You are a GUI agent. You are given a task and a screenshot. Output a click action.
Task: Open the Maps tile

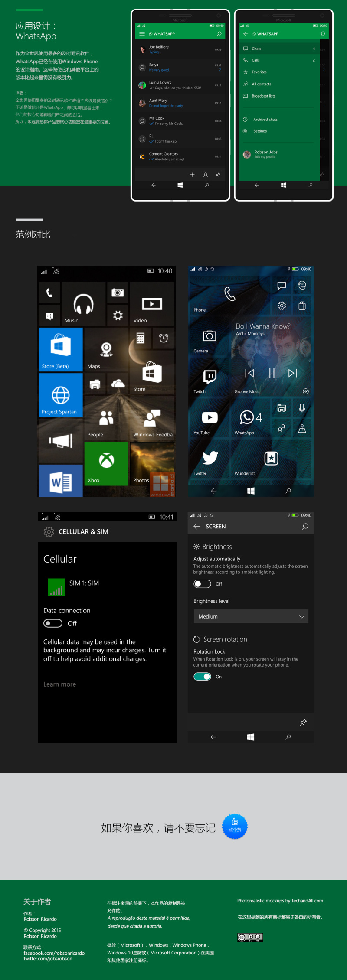click(x=106, y=349)
